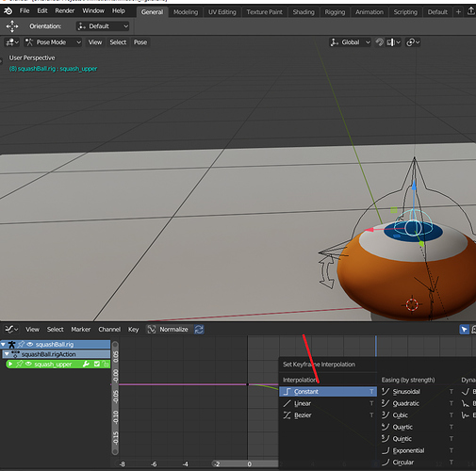The width and height of the screenshot is (476, 471).
Task: Switch to the Animation workspace tab
Action: point(369,12)
